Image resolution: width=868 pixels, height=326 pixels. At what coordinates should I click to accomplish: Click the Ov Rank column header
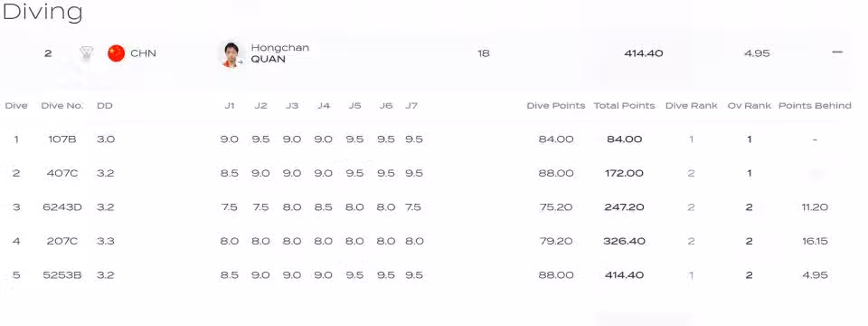[749, 106]
